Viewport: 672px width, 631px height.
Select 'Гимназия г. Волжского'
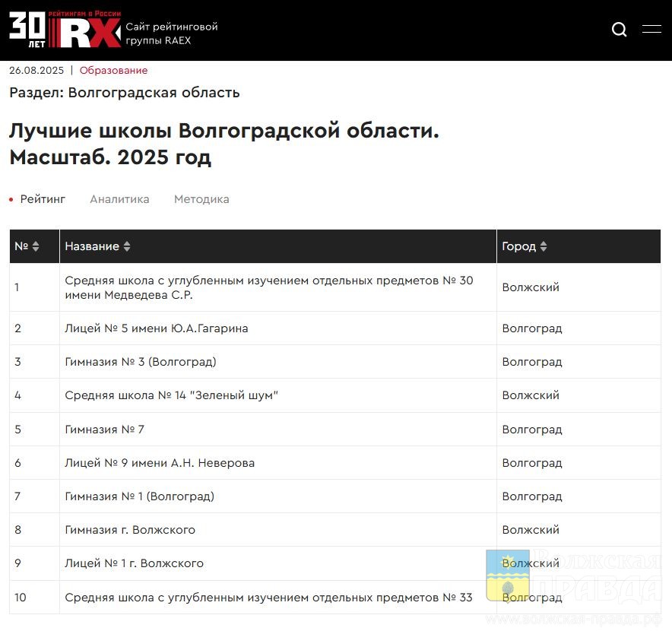click(x=130, y=530)
